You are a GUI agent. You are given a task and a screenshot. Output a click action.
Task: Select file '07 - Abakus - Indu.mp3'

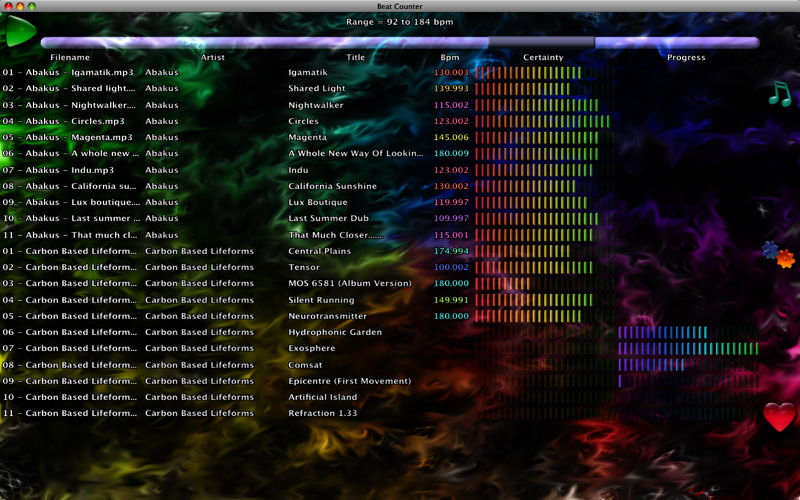(58, 170)
